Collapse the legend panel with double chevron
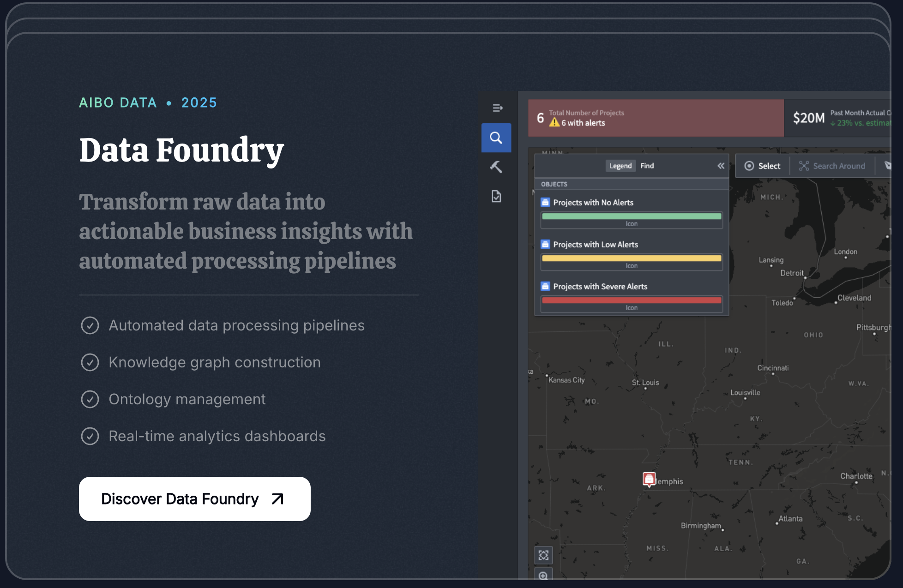The height and width of the screenshot is (588, 903). [721, 166]
